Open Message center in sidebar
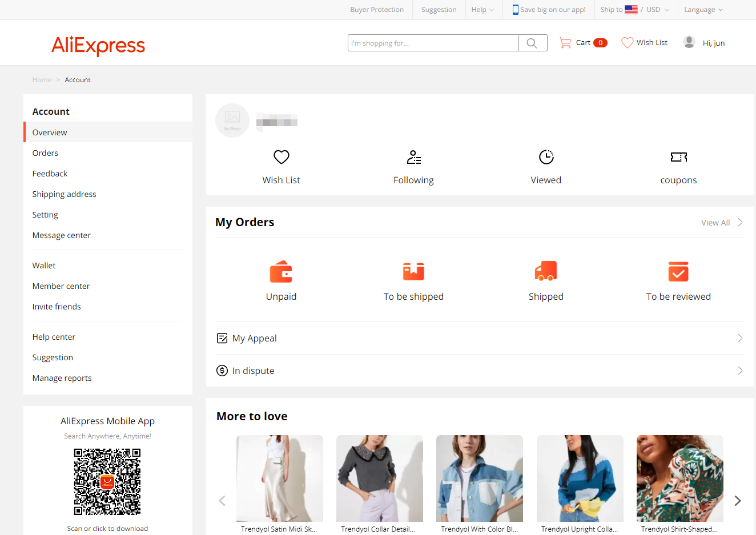 61,235
